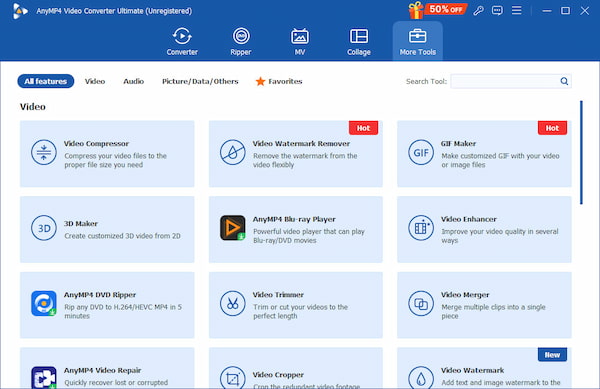Click the Video Watermark Remover icon
The image size is (600, 389).
coord(232,152)
